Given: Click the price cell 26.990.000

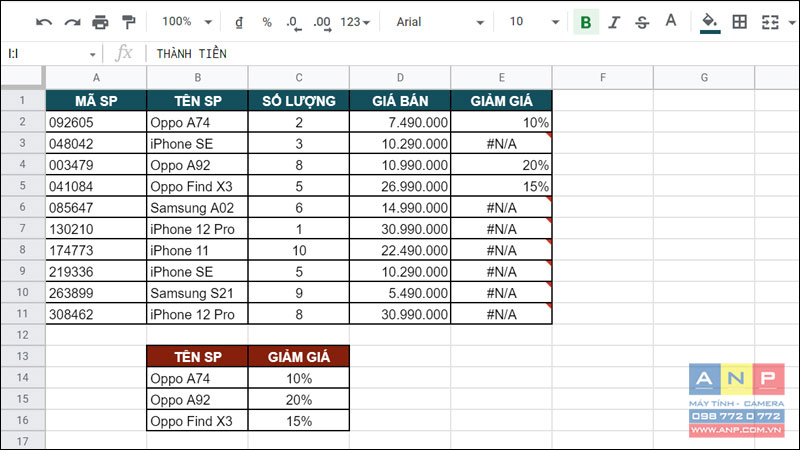Looking at the screenshot, I should tap(400, 186).
